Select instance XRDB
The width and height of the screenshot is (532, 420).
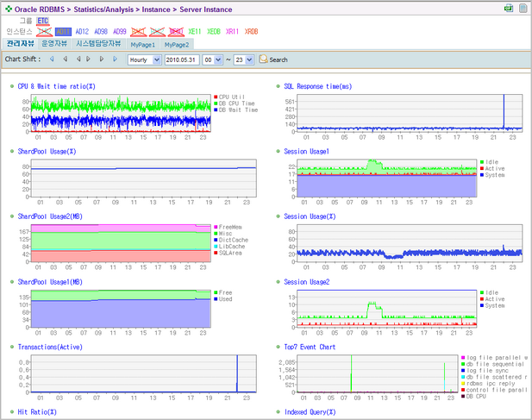[x=252, y=32]
